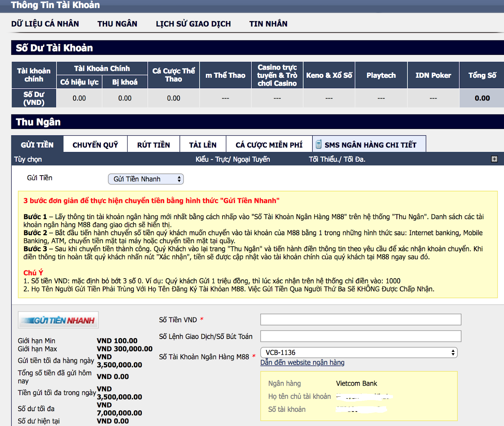The image size is (504, 426).
Task: Click the m Thể Thao column header
Action: 225,75
